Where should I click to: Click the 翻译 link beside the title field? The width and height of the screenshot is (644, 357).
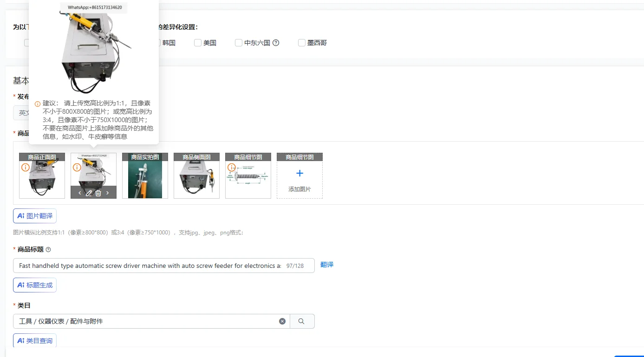327,265
